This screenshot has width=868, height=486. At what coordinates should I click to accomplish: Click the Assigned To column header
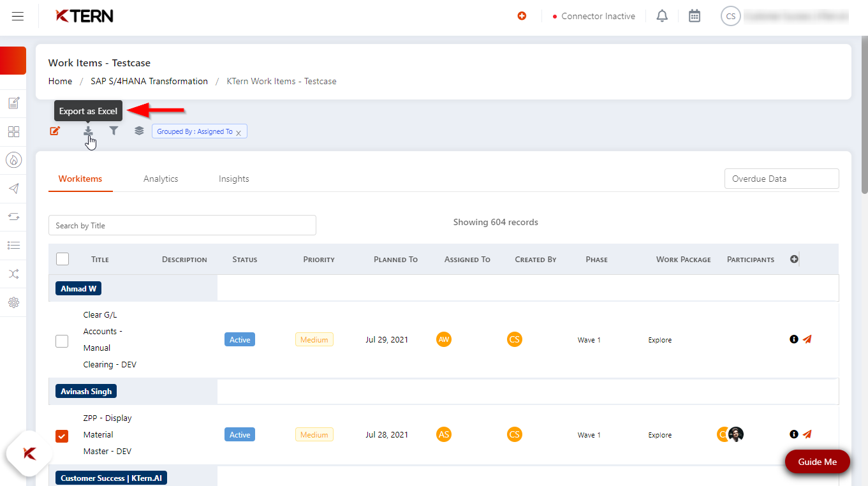coord(467,260)
